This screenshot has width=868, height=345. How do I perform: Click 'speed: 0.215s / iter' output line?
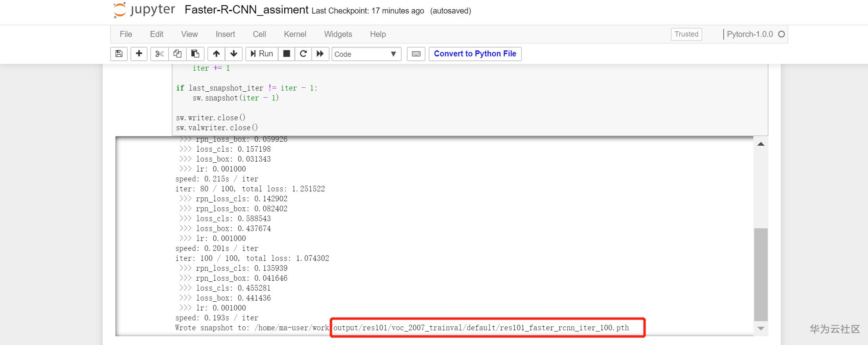pyautogui.click(x=217, y=179)
